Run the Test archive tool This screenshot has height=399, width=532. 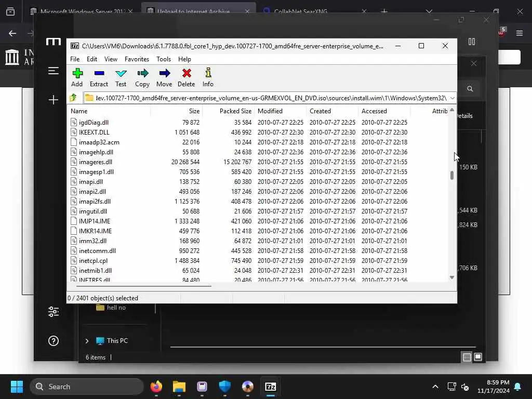(121, 77)
